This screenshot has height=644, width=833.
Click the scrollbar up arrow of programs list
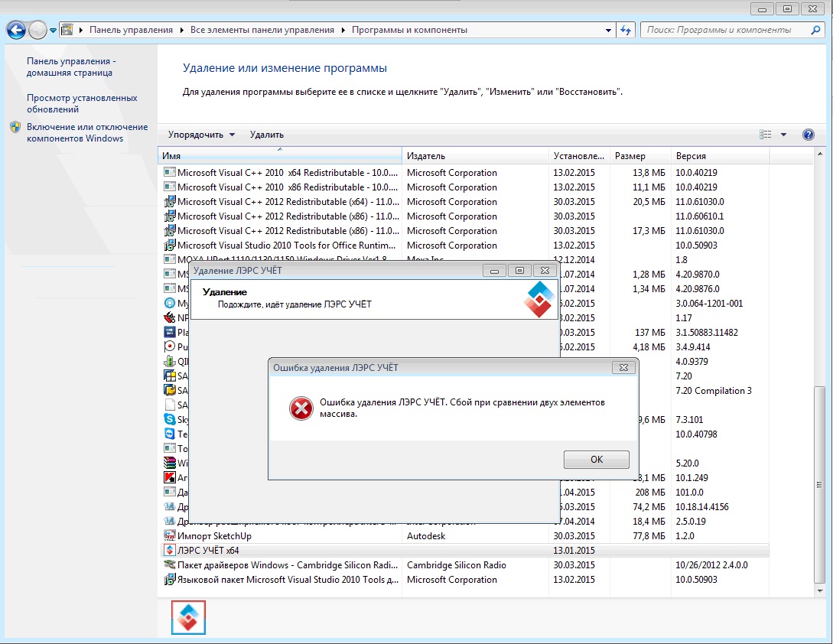tap(819, 154)
